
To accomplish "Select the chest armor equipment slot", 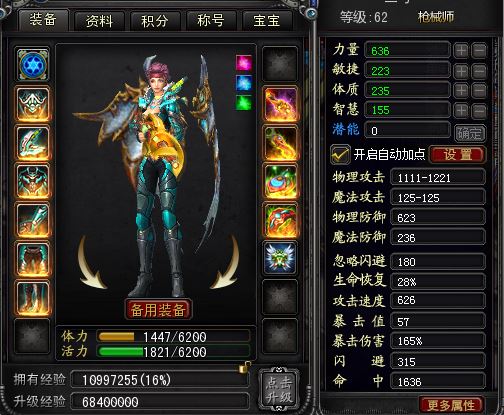I will [32, 182].
